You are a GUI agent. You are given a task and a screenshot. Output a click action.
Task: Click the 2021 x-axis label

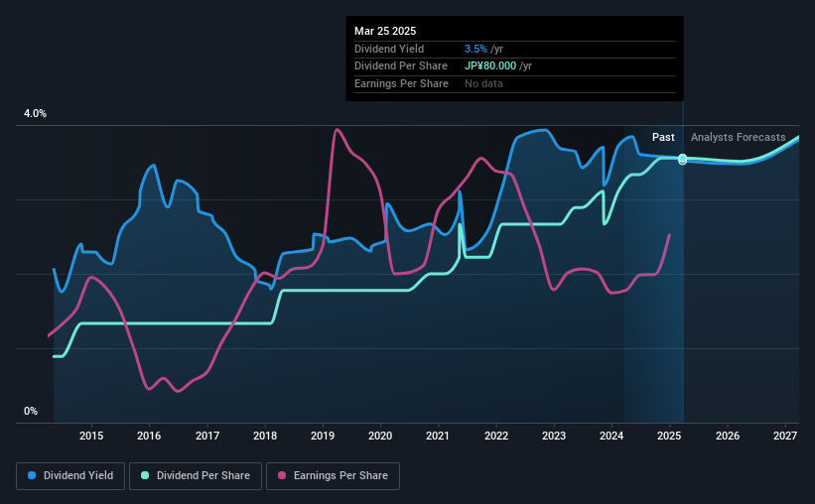(438, 436)
